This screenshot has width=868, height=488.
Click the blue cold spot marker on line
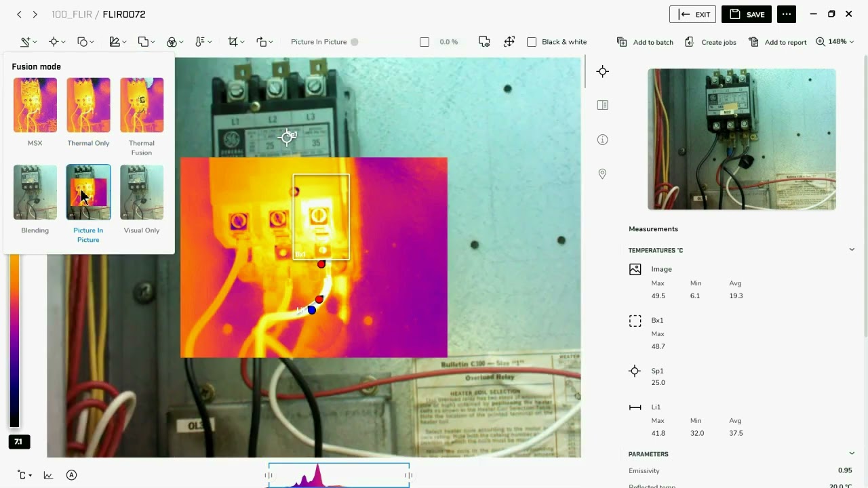pyautogui.click(x=311, y=310)
